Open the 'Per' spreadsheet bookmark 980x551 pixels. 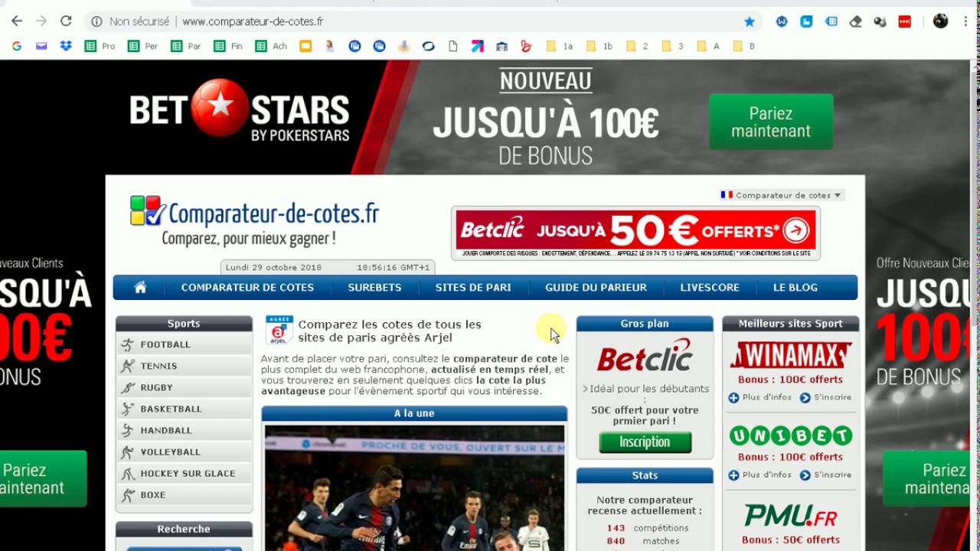point(143,46)
